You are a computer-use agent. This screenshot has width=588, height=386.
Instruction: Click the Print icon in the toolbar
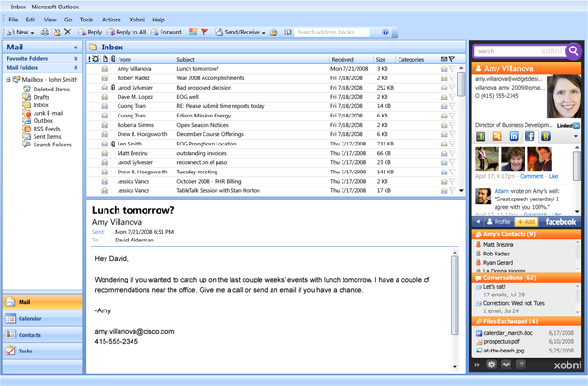pos(42,33)
